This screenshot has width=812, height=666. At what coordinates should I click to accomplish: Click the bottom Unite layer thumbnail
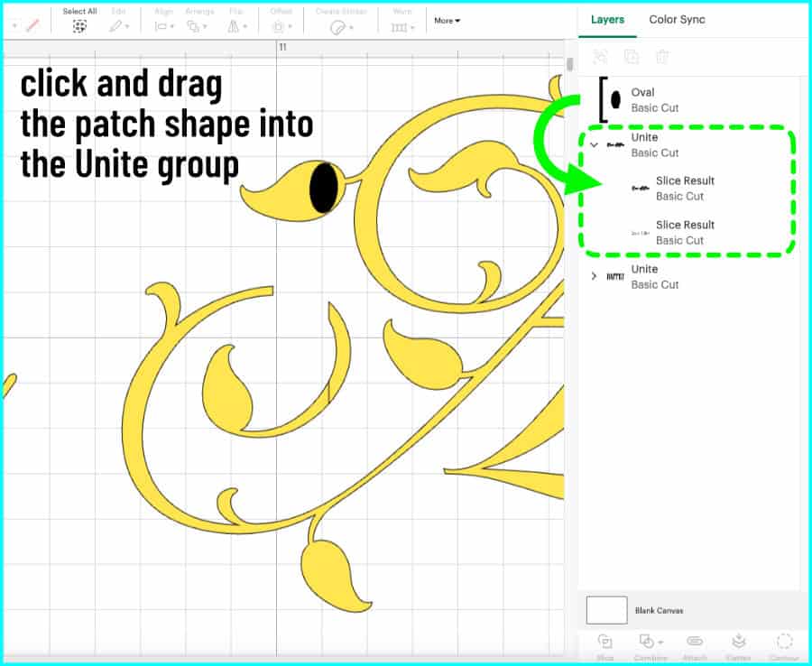click(614, 276)
